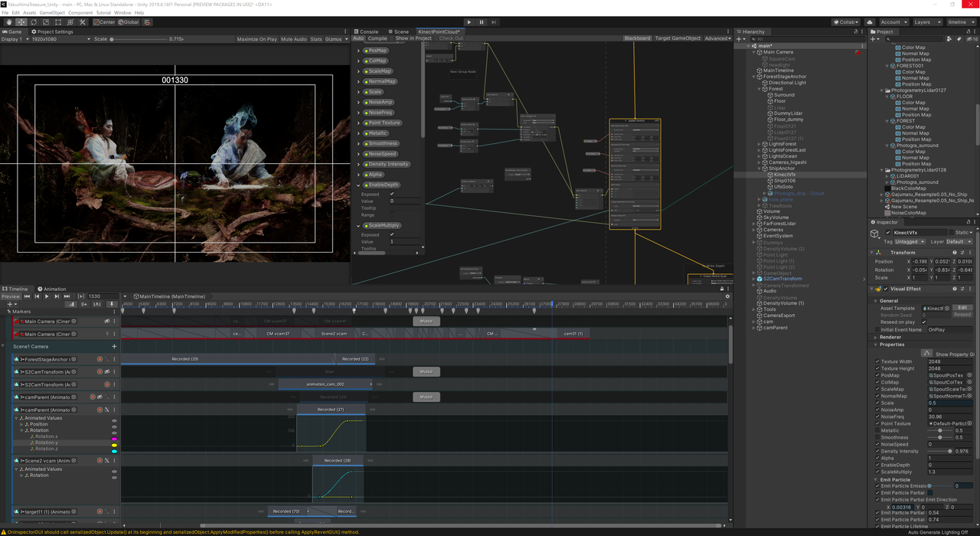Toggle the KinectVfx active checkbox in Inspector
The width and height of the screenshot is (980, 536).
point(888,232)
